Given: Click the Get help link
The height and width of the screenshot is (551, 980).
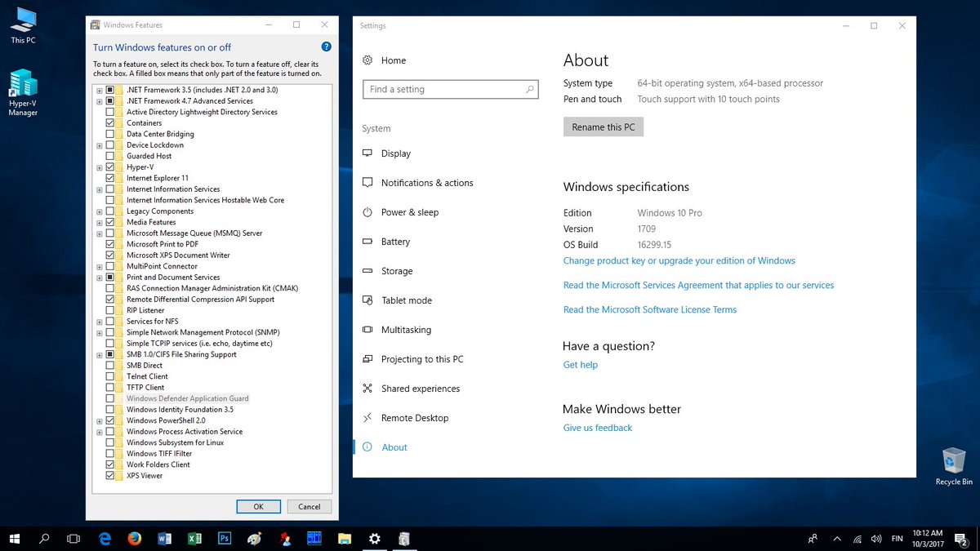Looking at the screenshot, I should [x=581, y=365].
